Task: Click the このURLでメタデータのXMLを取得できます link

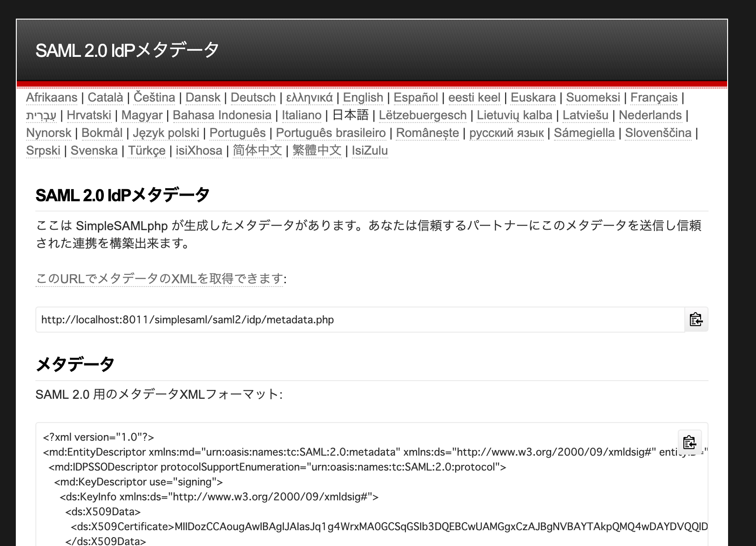Action: 161,278
